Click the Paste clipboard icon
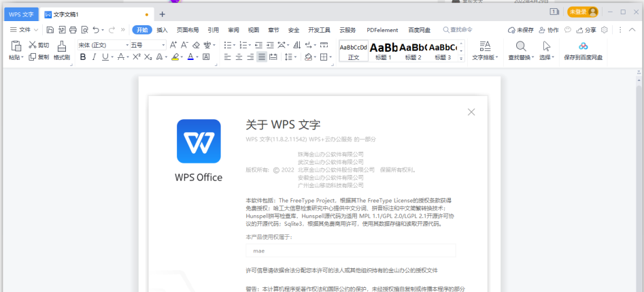This screenshot has width=644, height=292. pos(16,46)
